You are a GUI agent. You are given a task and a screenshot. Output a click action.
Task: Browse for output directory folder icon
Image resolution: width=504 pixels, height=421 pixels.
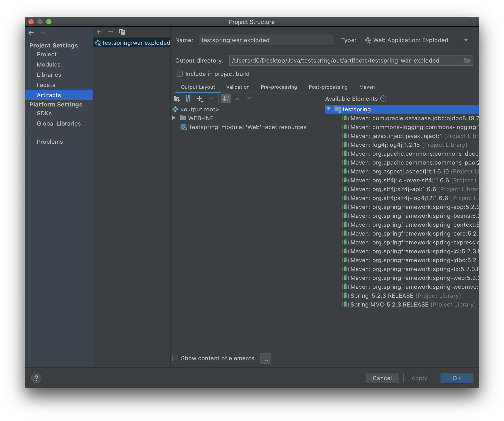pos(467,61)
